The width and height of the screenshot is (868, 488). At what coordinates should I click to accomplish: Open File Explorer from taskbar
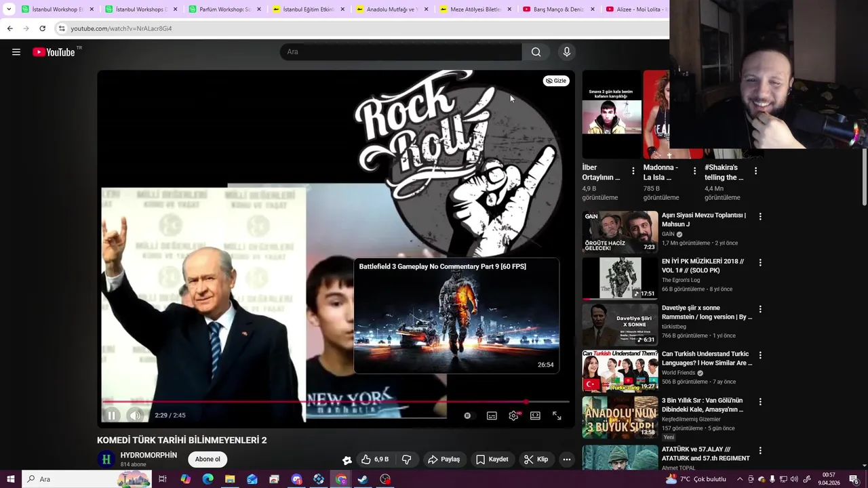point(230,479)
